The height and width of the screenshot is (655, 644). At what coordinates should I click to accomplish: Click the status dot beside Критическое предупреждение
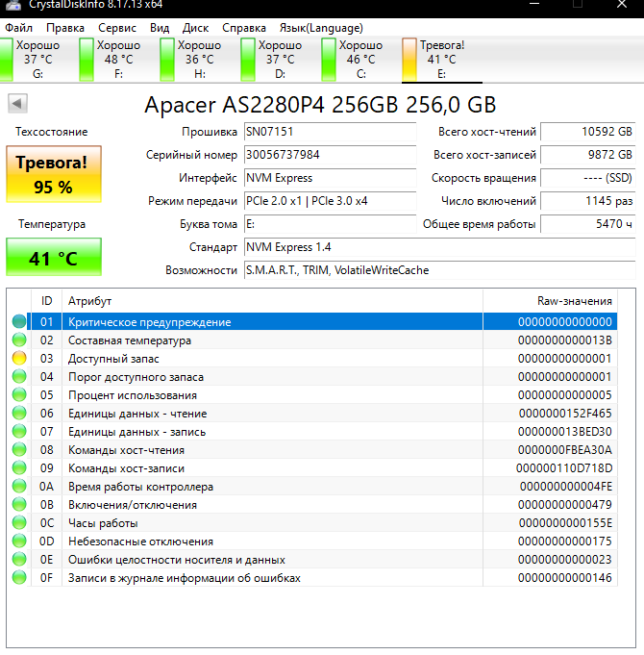[x=19, y=321]
